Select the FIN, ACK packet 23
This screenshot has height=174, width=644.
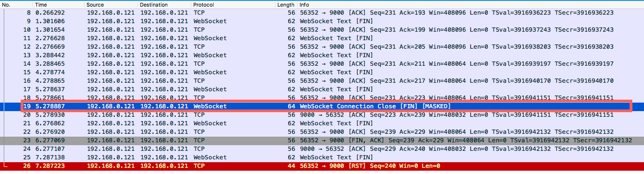pyautogui.click(x=322, y=140)
